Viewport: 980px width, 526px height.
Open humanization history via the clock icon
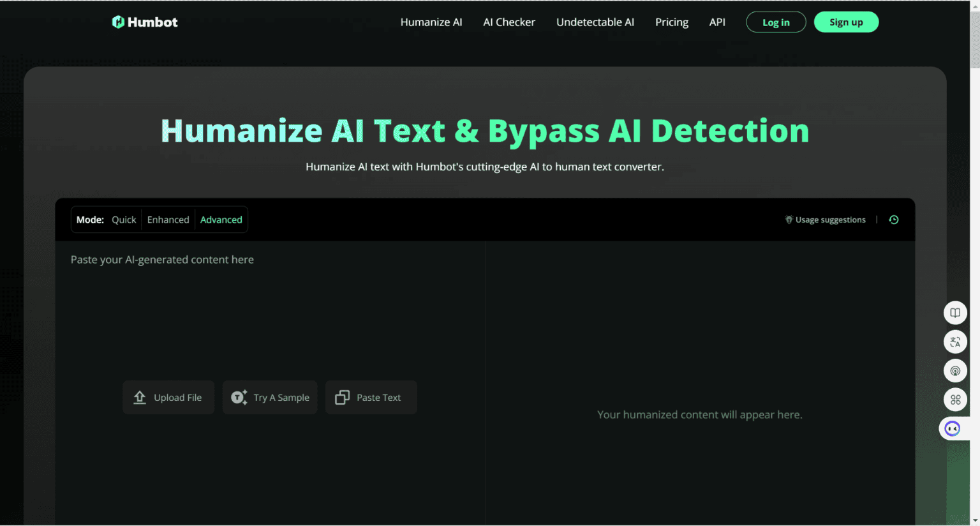coord(893,219)
